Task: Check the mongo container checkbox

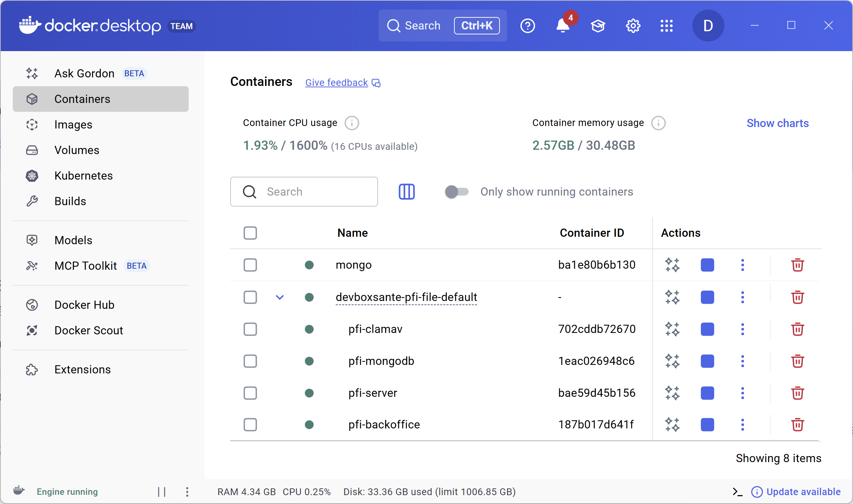Action: 250,265
